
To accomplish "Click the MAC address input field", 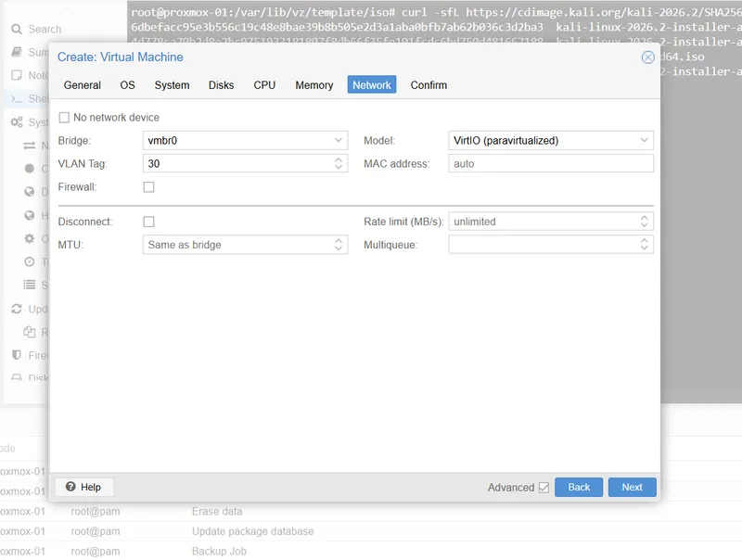I will pos(551,164).
